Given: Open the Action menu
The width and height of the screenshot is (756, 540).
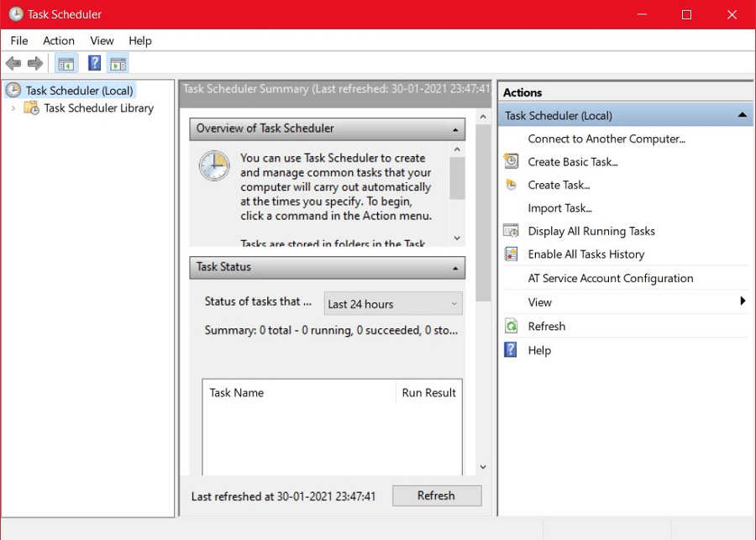Looking at the screenshot, I should (59, 40).
